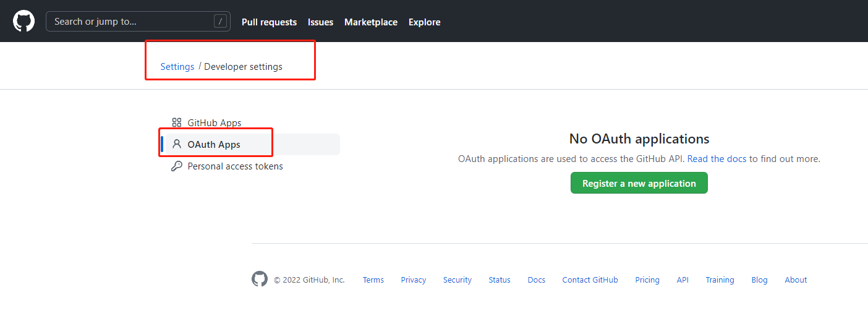Open Privacy link in footer
Viewport: 868px width, 329px height.
[414, 280]
